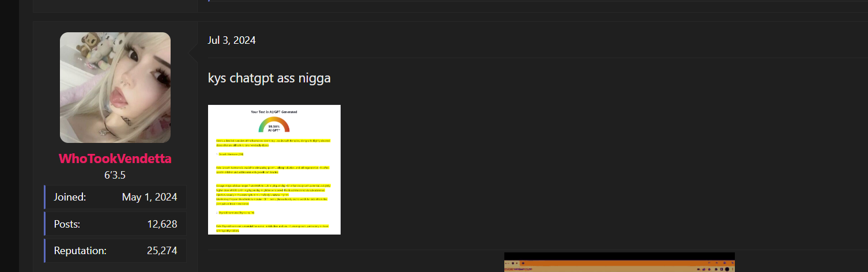The width and height of the screenshot is (868, 272).
Task: Open the partially visible embedded screenshot below
Action: coord(619,262)
